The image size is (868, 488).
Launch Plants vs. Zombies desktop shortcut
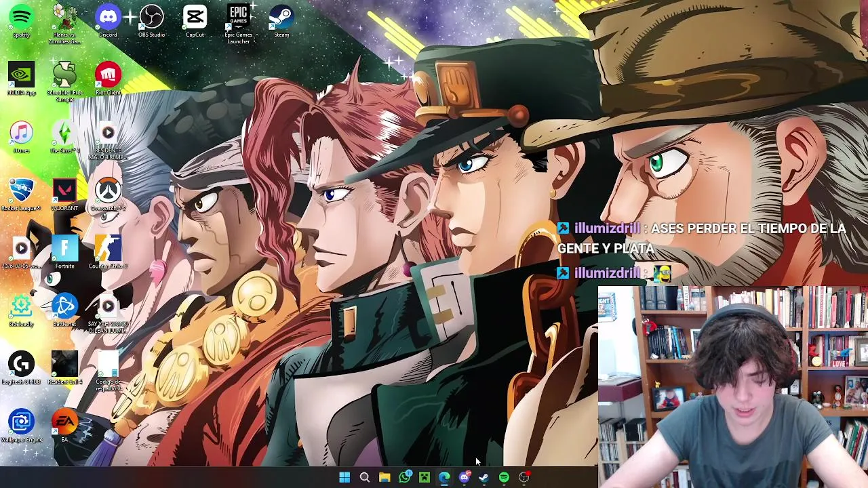tap(64, 24)
